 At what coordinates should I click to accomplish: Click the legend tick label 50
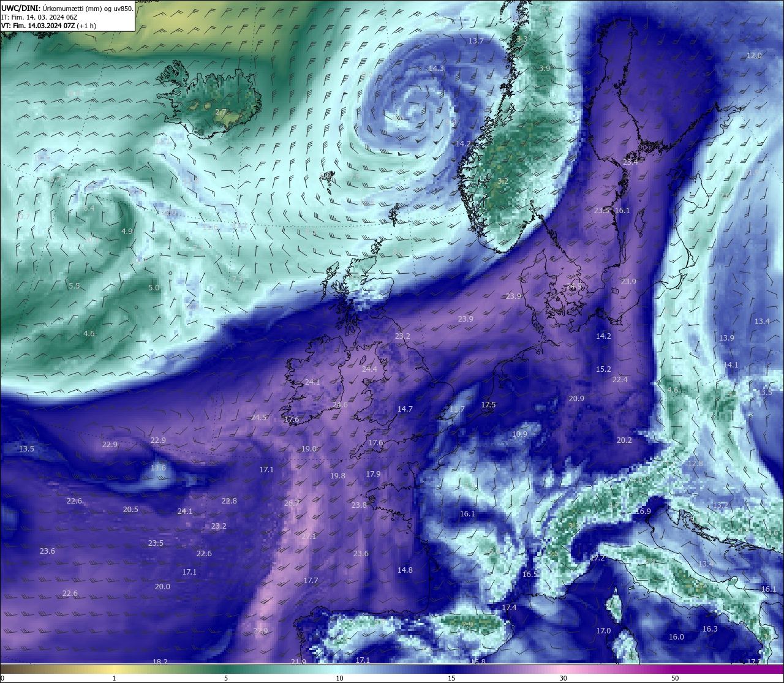[675, 678]
